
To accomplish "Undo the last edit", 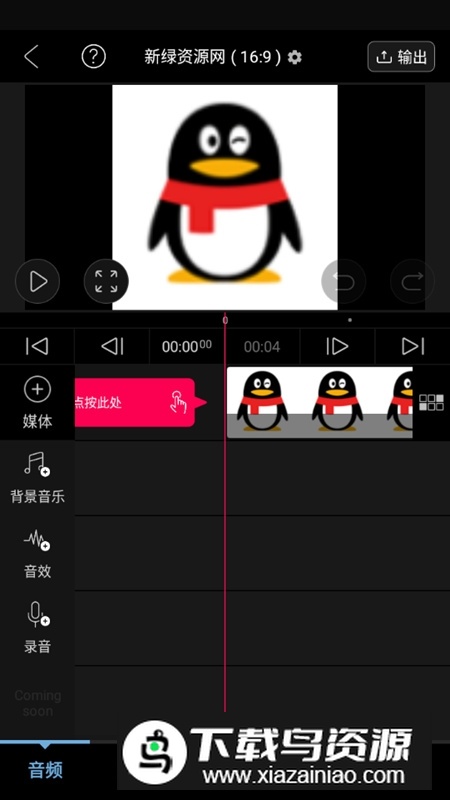I will coord(343,281).
